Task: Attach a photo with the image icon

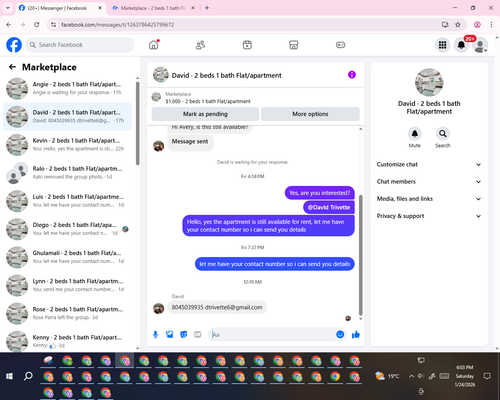Action: [x=170, y=334]
